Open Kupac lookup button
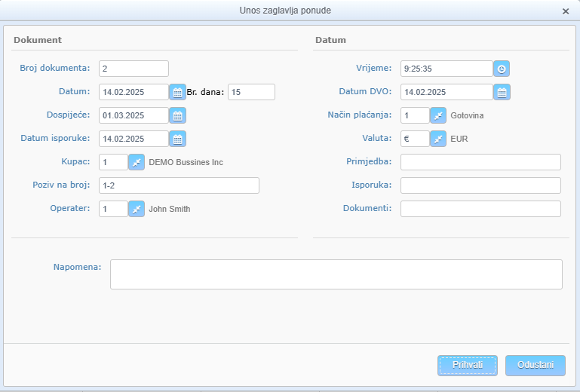This screenshot has width=580, height=392. pyautogui.click(x=137, y=162)
